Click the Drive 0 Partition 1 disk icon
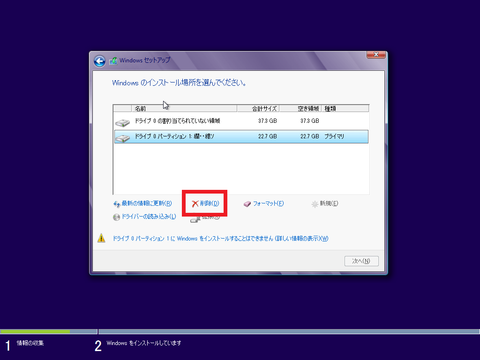This screenshot has width=480, height=360. coord(123,138)
